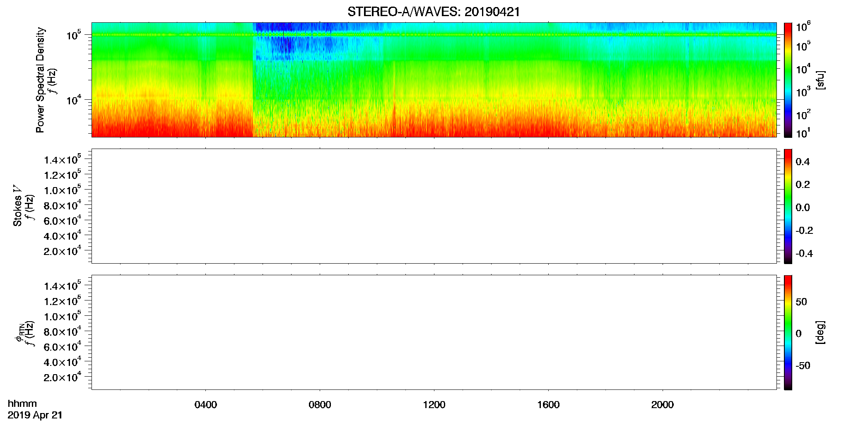The height and width of the screenshot is (447, 868).
Task: Click the [deg] colorbar unit label
Action: coord(820,332)
